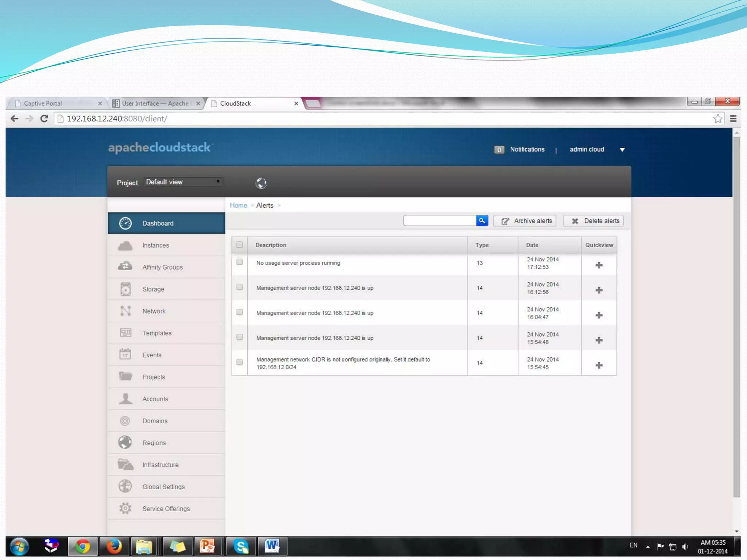The height and width of the screenshot is (560, 747).
Task: Click the blue search magnifier icon
Action: pos(482,221)
